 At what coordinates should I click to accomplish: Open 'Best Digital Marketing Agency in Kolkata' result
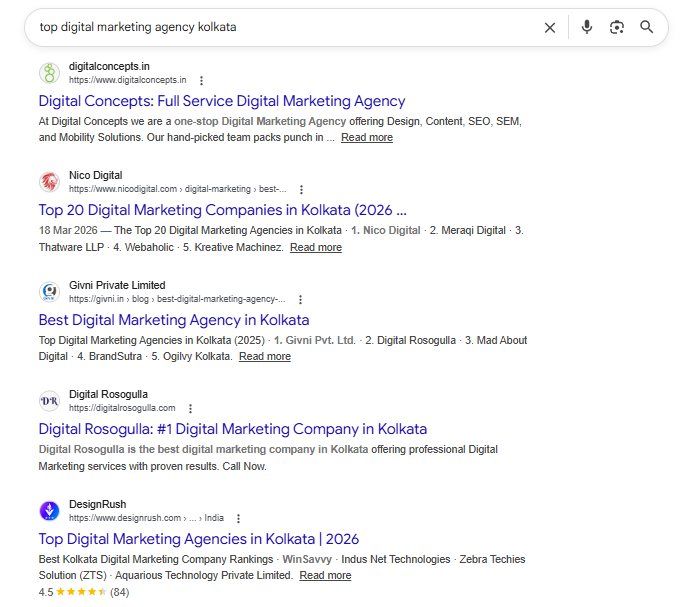(174, 320)
